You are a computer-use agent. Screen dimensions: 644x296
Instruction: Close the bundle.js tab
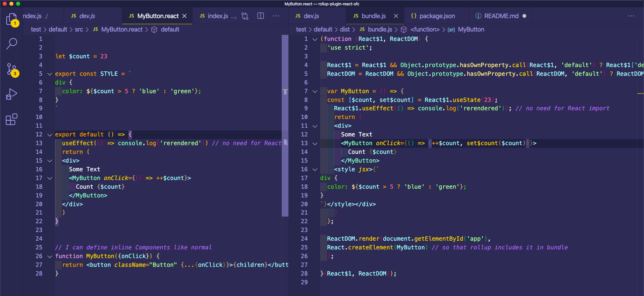coord(396,16)
